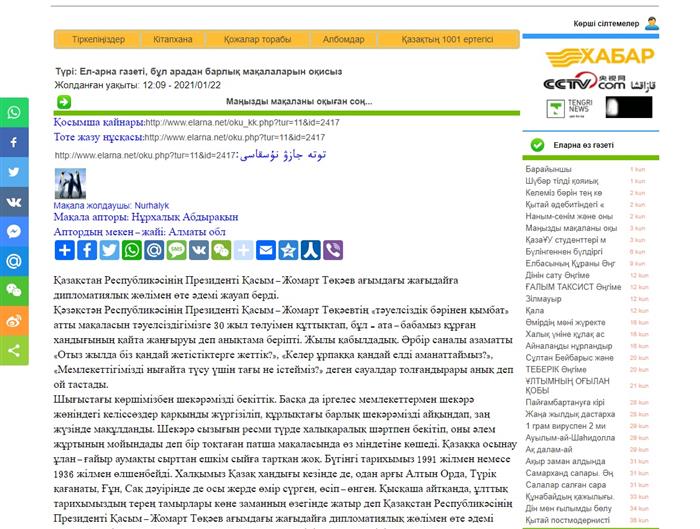
Task: Click Weibo icon in left sidebar
Action: tap(14, 321)
